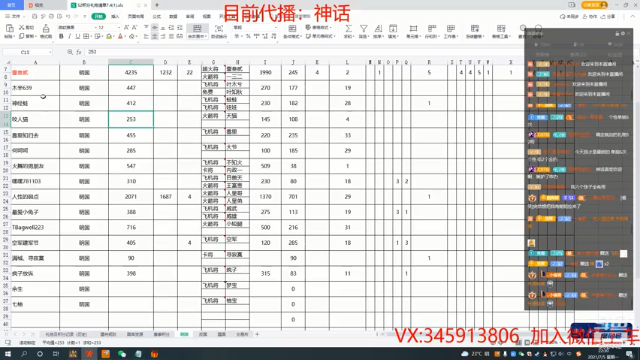Viewport: 640px width, 360px height.
Task: Click the Name Box showing C13
Action: (27, 52)
